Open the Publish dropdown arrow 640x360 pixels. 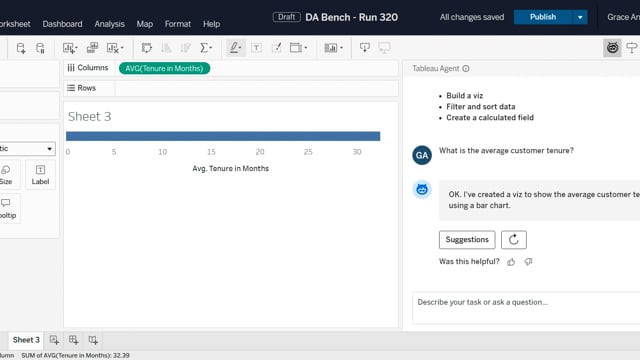(580, 17)
